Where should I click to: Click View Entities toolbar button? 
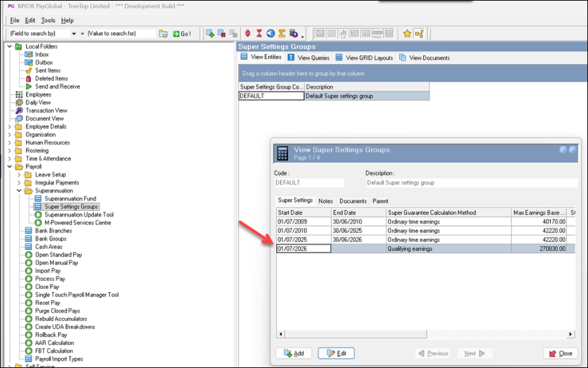[x=261, y=57]
